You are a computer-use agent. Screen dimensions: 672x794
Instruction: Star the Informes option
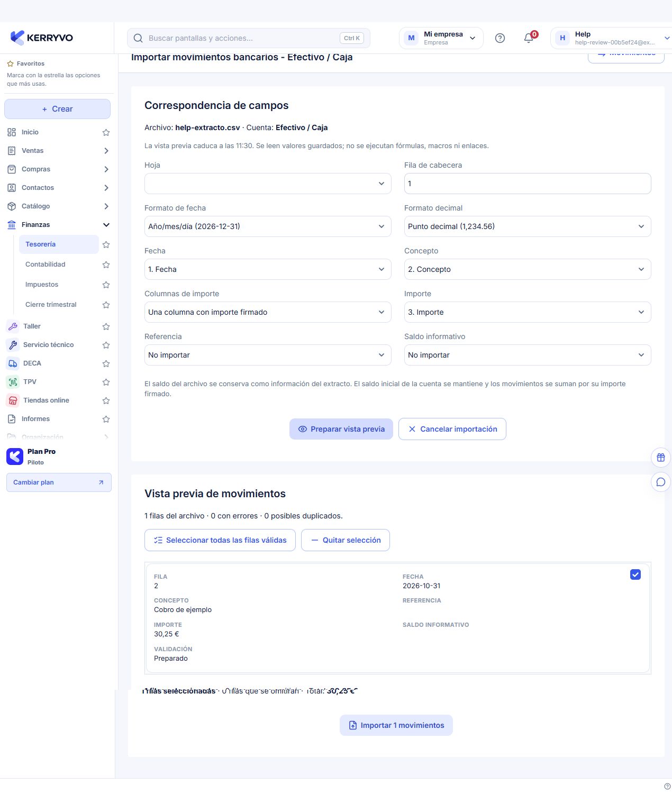[106, 419]
